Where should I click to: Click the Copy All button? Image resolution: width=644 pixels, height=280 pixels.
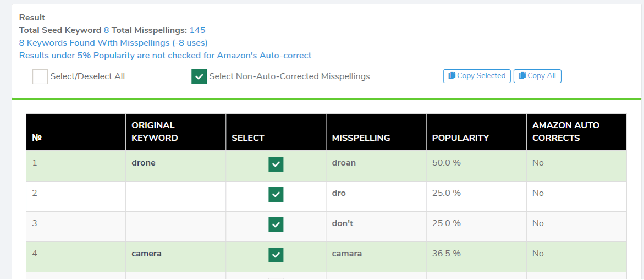[x=538, y=76]
